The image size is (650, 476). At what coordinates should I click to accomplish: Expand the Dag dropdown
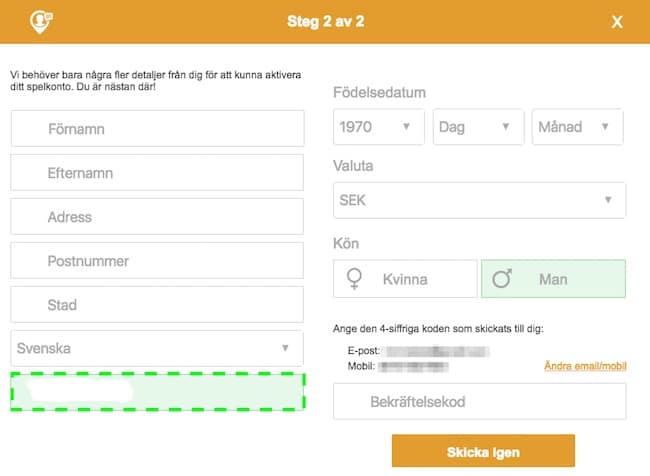pos(478,127)
